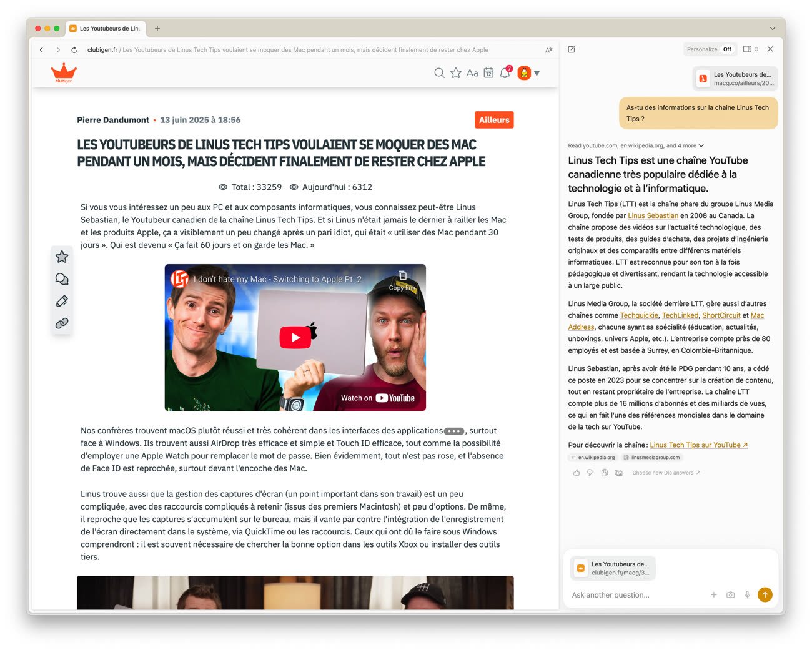Click the en.wikipedia.org source chip

tap(593, 457)
